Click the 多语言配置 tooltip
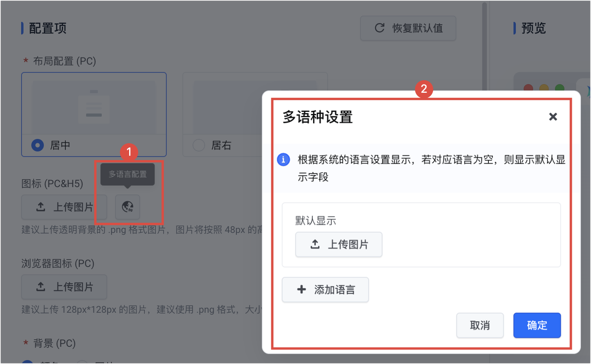Screen dimensions: 591x364 tap(128, 174)
